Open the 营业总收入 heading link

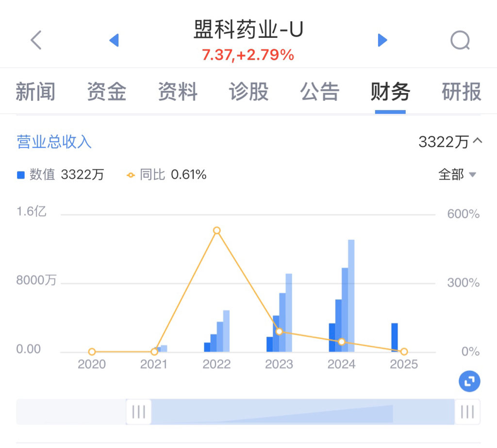[x=54, y=141]
